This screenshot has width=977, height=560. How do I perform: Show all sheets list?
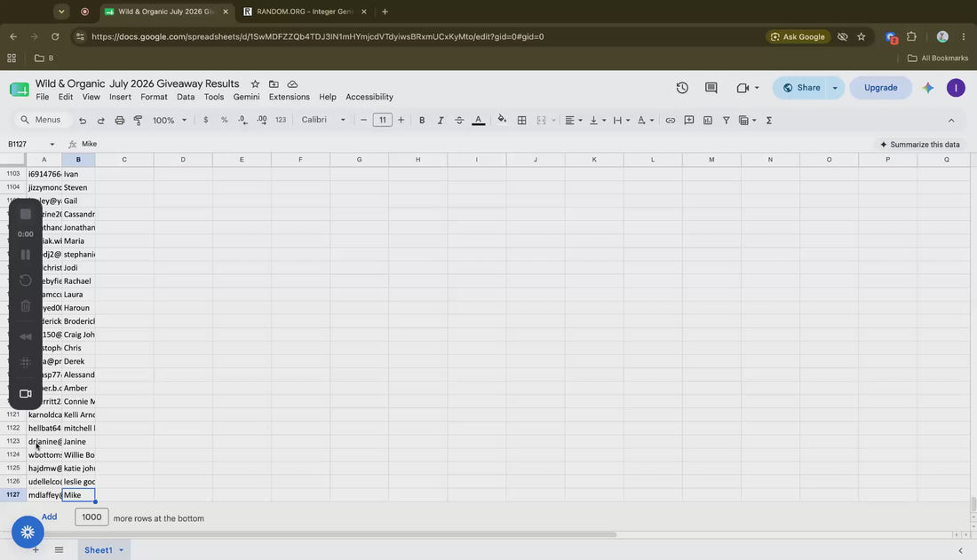(x=60, y=550)
